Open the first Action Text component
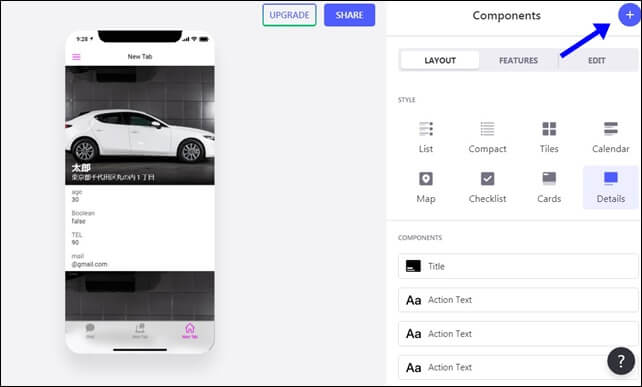Image resolution: width=642 pixels, height=387 pixels. [x=518, y=300]
